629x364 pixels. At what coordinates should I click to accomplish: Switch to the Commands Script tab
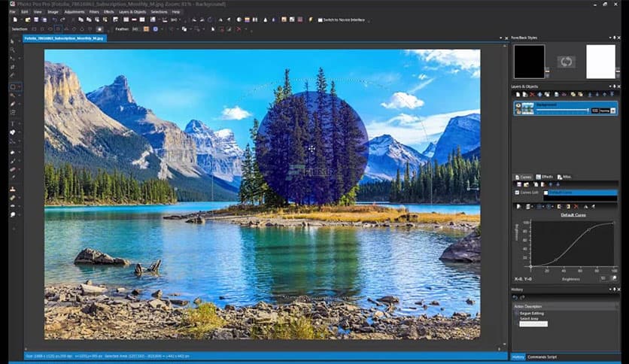pos(542,356)
